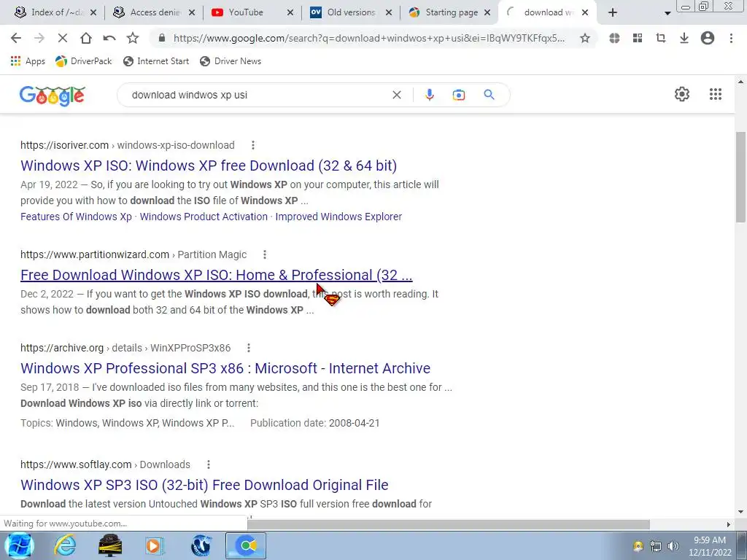Image resolution: width=747 pixels, height=560 pixels.
Task: Open the Windows Start menu
Action: [x=18, y=545]
